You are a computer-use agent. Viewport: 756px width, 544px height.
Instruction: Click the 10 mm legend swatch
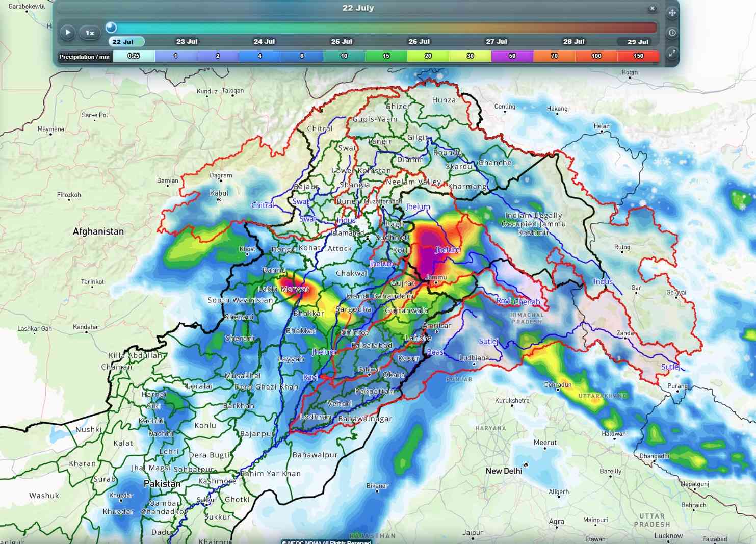[344, 56]
